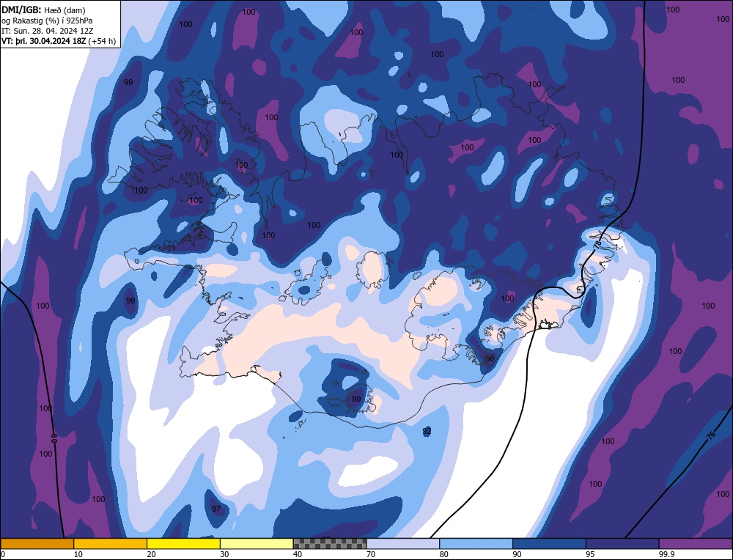This screenshot has height=560, width=733.
Task: Click the 'og Rakastig (%) í 925hPa' line
Action: (47, 21)
